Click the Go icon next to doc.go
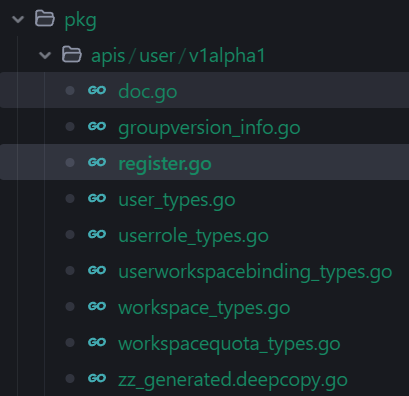 point(97,90)
